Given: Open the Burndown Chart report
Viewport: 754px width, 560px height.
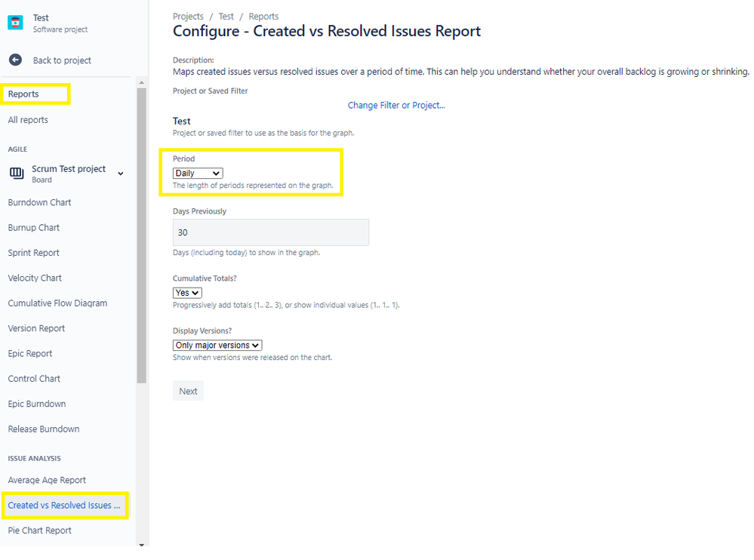Looking at the screenshot, I should tap(39, 202).
